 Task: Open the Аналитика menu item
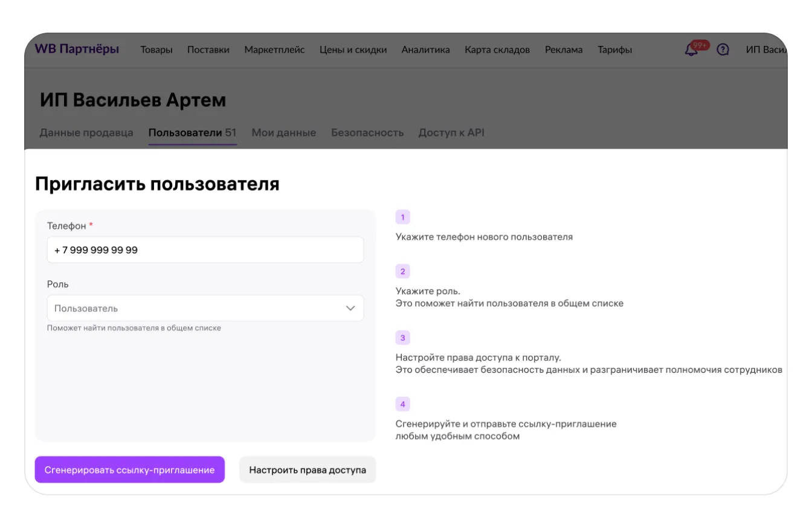[x=425, y=50]
